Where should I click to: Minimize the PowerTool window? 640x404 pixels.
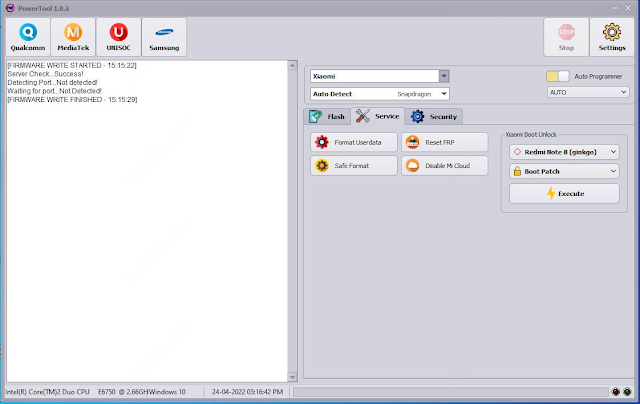coord(615,8)
